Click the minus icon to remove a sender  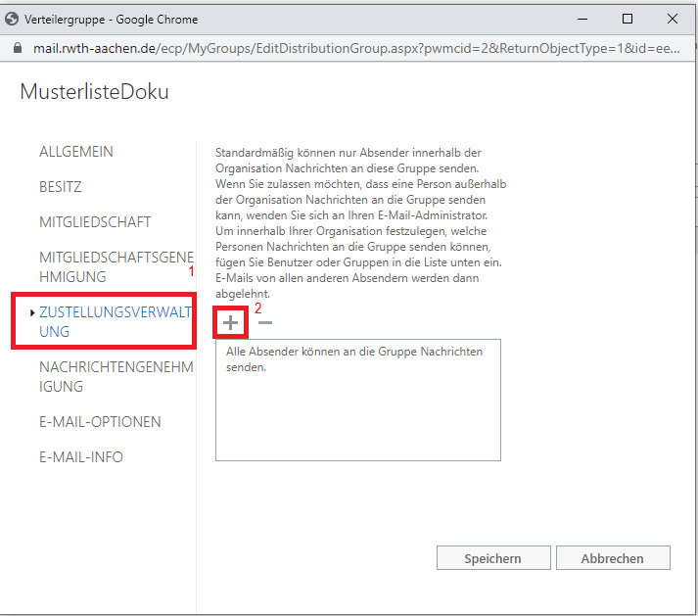point(264,322)
